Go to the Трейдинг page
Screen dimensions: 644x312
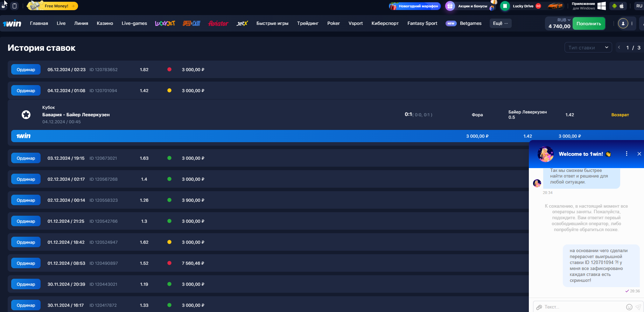click(x=308, y=23)
